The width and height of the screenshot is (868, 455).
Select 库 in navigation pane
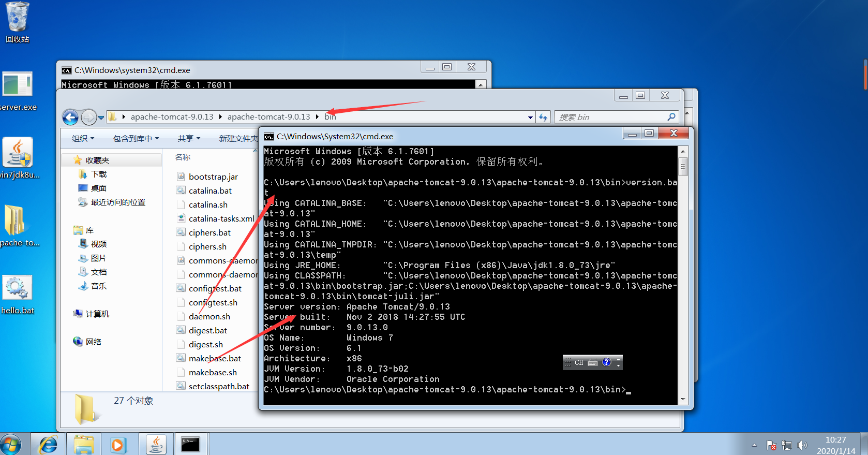[x=89, y=230]
